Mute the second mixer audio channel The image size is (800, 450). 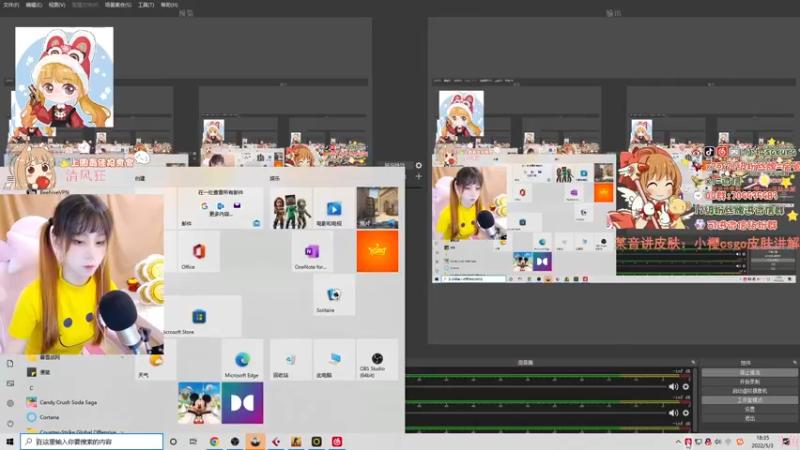673,413
